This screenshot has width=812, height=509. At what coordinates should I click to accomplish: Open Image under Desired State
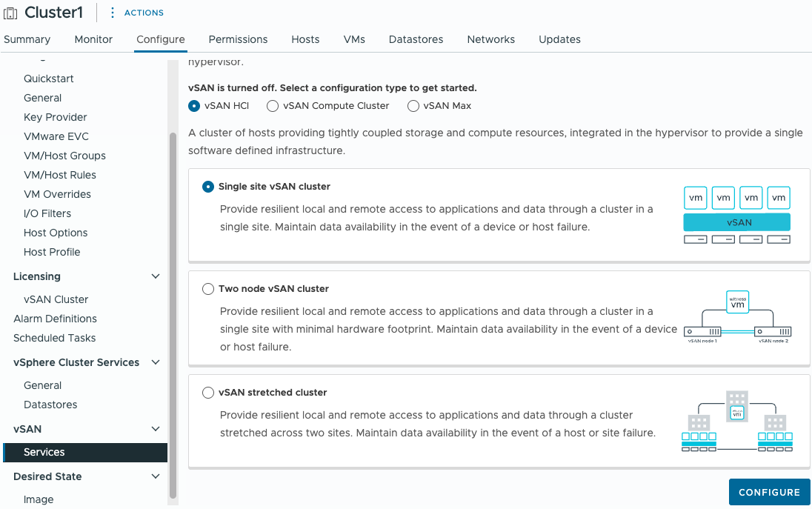click(39, 499)
